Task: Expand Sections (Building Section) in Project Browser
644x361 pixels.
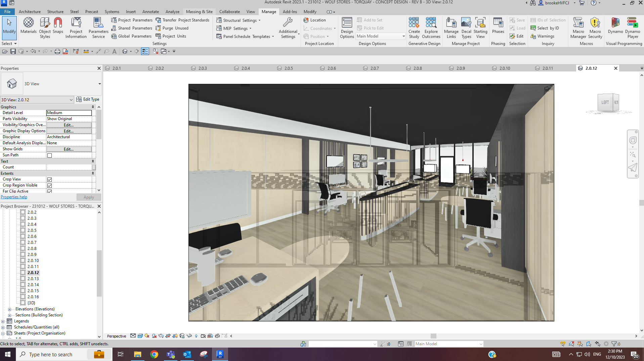Action: (10, 315)
